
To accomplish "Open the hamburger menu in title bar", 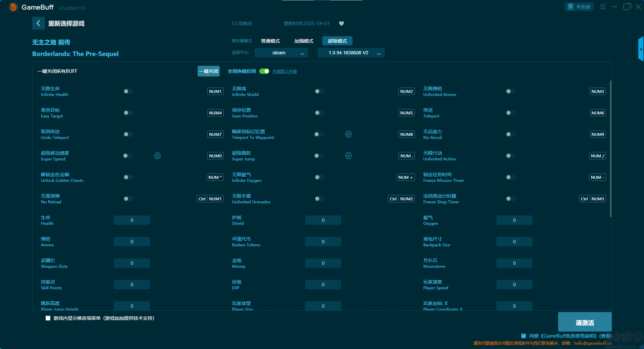I will click(x=603, y=7).
